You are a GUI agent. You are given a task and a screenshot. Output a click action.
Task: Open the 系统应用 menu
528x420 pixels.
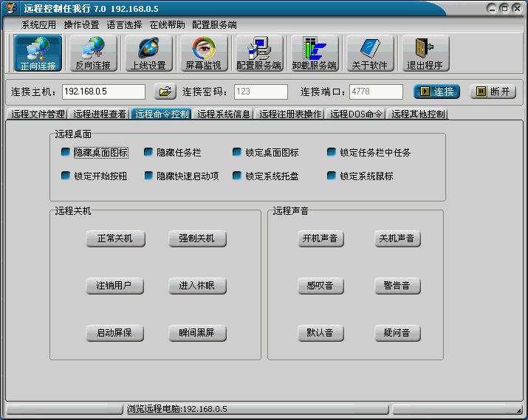[x=38, y=24]
